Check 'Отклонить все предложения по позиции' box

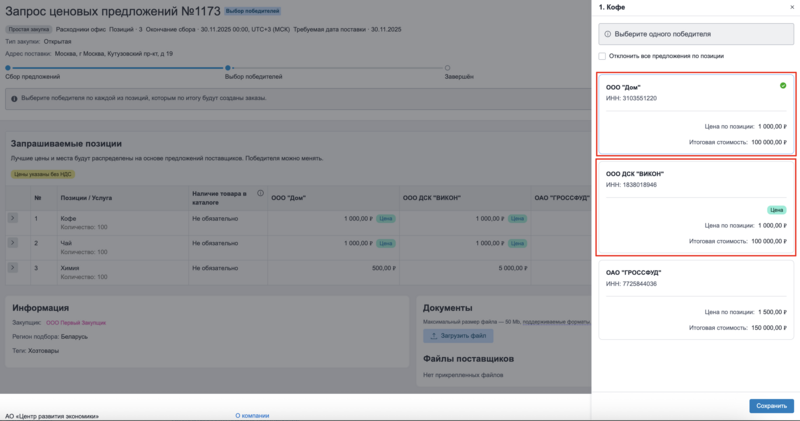(602, 56)
